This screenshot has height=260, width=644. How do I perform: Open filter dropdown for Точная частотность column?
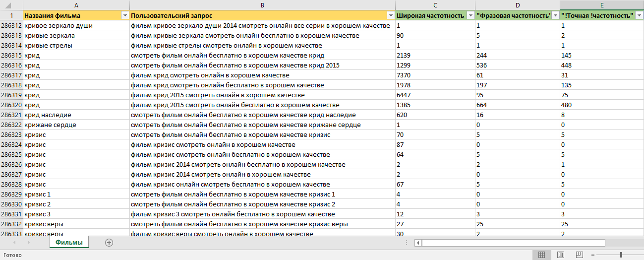click(x=640, y=16)
